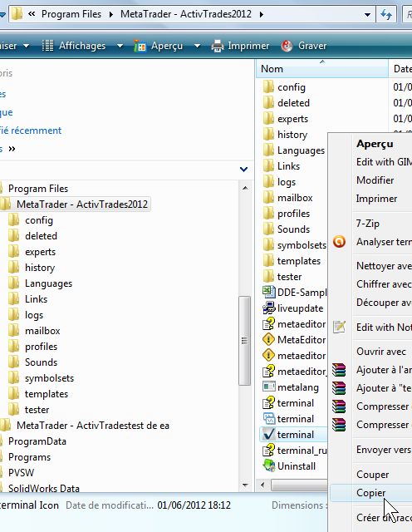Select the Programs folder in tree
Viewport: 412px width, 532px height.
[x=29, y=457]
